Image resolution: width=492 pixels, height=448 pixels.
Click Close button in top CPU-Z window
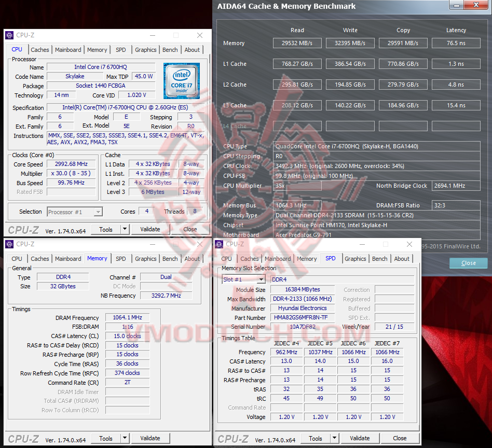tap(190, 229)
